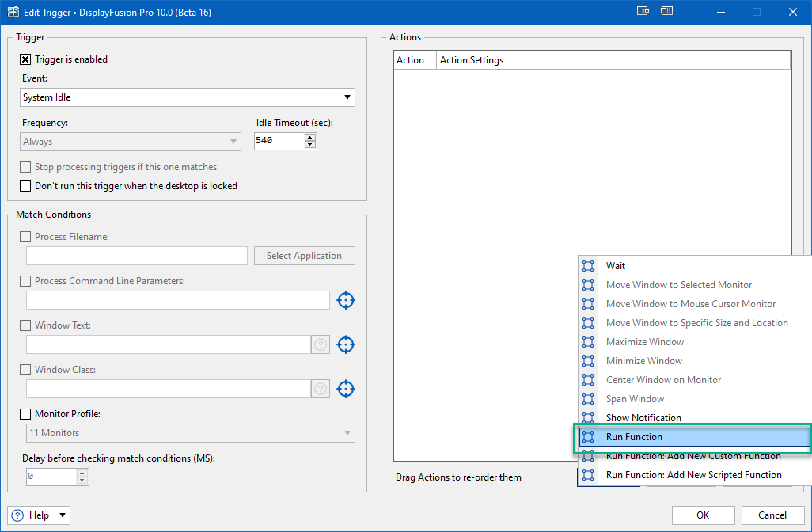Click the target crosshair icon for Window Class
812x532 pixels.
click(x=346, y=389)
